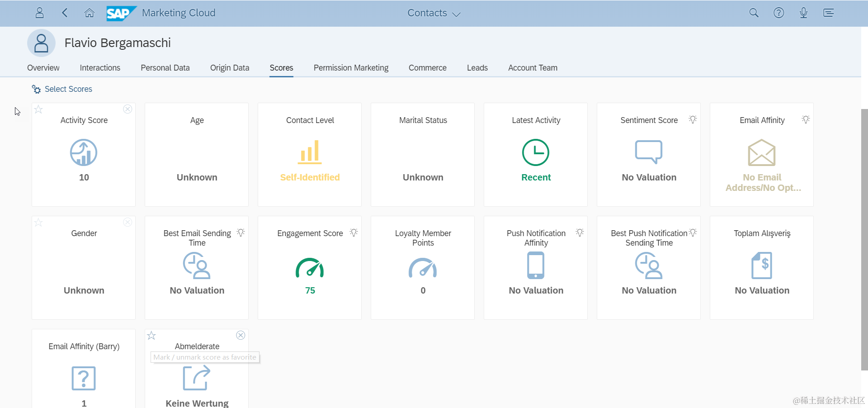Open the help question mark icon

click(778, 13)
